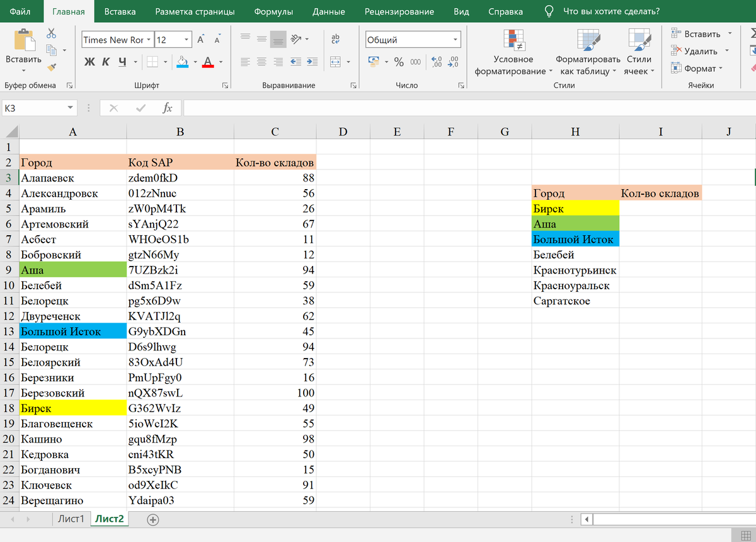Expand Буфер обмена dialog launcher
This screenshot has width=756, height=542.
pyautogui.click(x=69, y=85)
